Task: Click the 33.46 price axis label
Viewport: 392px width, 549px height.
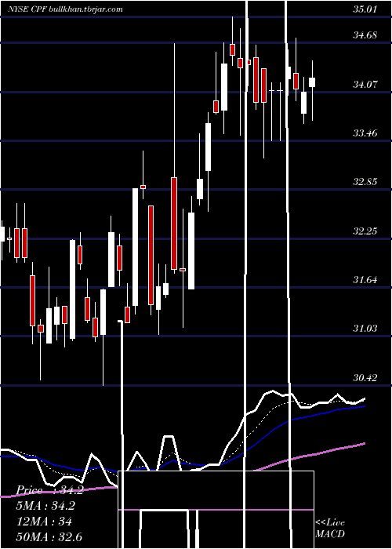Action: click(x=365, y=133)
